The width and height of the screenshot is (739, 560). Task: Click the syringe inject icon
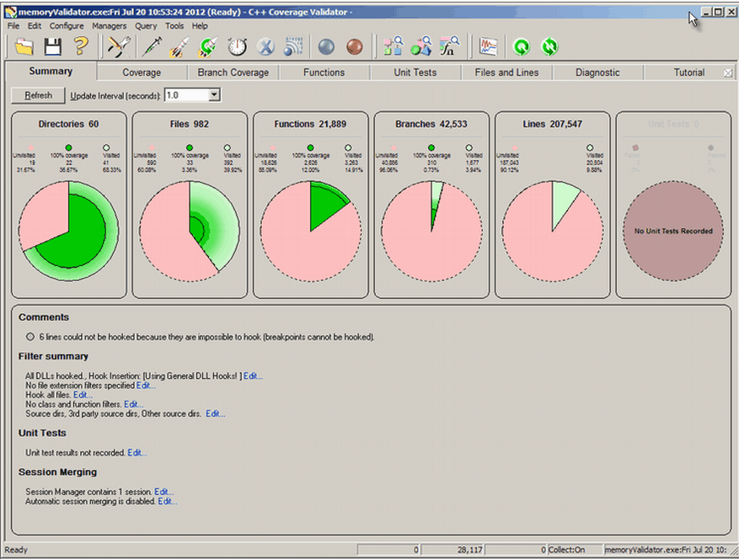tap(152, 47)
